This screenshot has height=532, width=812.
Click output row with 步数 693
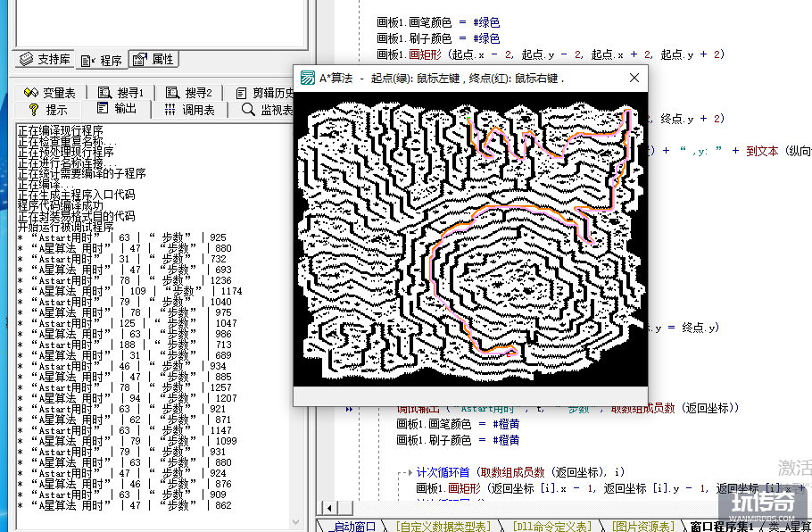point(125,270)
